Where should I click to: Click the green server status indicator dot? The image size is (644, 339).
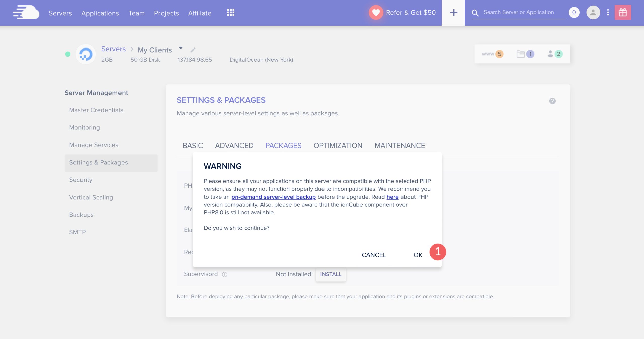68,54
